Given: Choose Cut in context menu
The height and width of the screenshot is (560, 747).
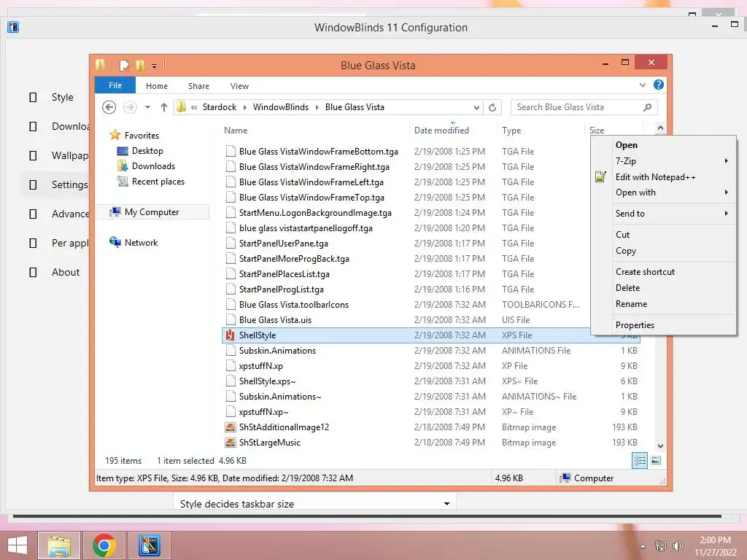Looking at the screenshot, I should (663, 234).
